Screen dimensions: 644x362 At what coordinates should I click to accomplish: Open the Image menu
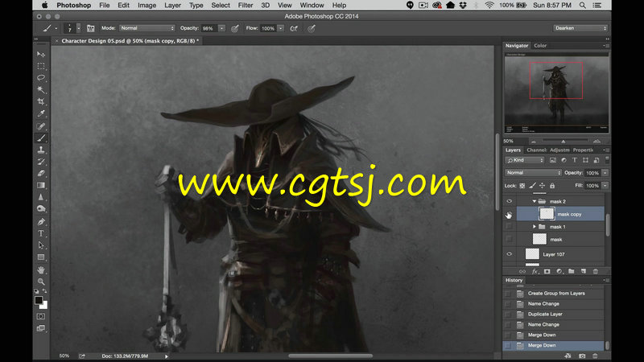pyautogui.click(x=147, y=6)
